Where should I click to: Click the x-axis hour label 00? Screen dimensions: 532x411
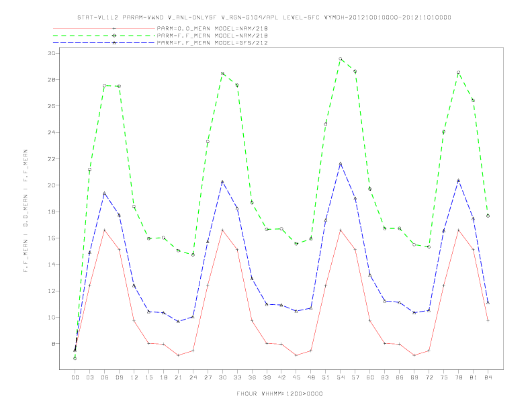pyautogui.click(x=75, y=377)
